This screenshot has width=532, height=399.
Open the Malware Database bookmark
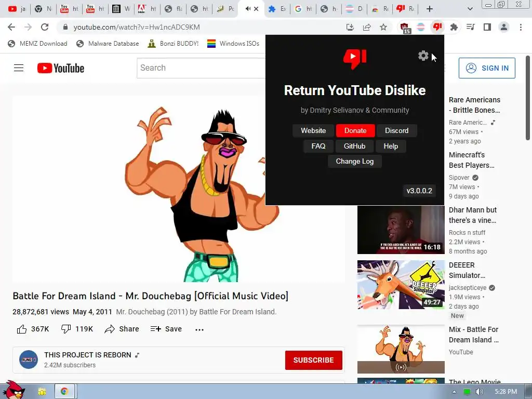click(x=108, y=44)
